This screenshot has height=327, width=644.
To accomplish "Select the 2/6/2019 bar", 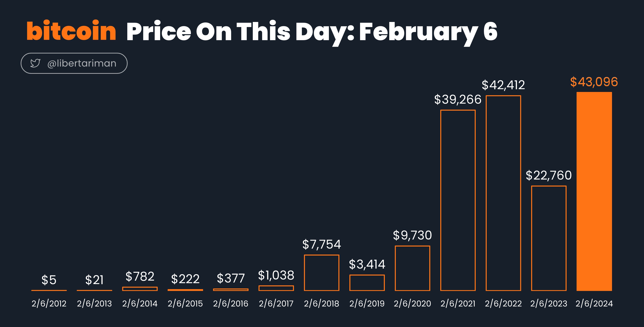I will 367,283.
